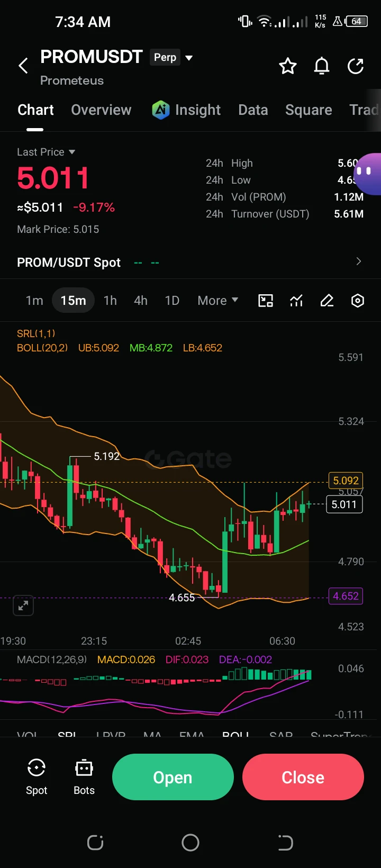Share the chart using the share icon
The image size is (381, 868).
coord(356,66)
